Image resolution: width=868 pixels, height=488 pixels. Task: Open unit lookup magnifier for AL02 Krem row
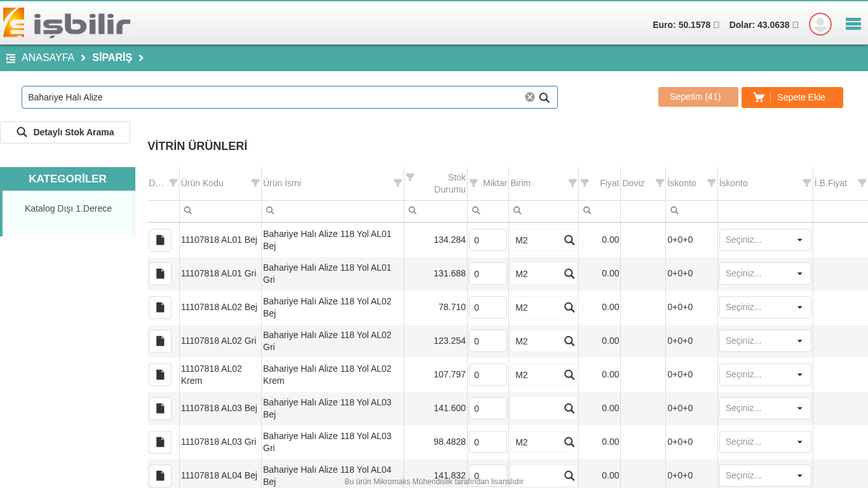[x=569, y=375]
